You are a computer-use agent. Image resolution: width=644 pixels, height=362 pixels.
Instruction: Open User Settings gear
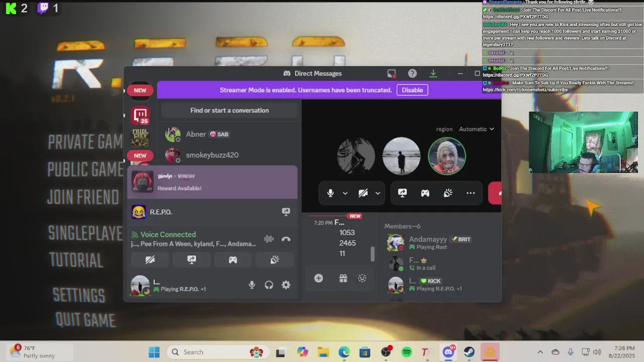click(x=286, y=285)
